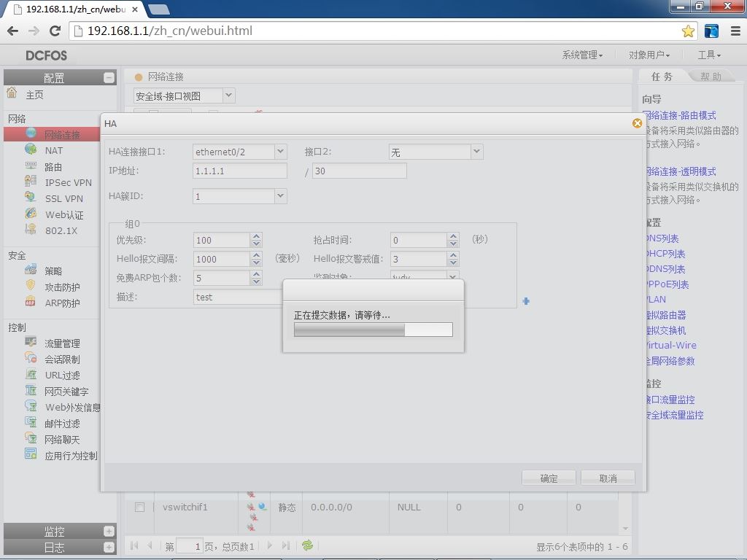Open the 安全域-接口视图 view dropdown
The height and width of the screenshot is (560, 747).
click(228, 96)
